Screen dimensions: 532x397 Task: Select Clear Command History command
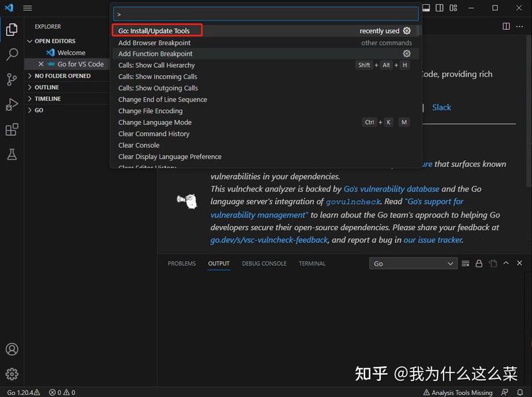point(265,134)
